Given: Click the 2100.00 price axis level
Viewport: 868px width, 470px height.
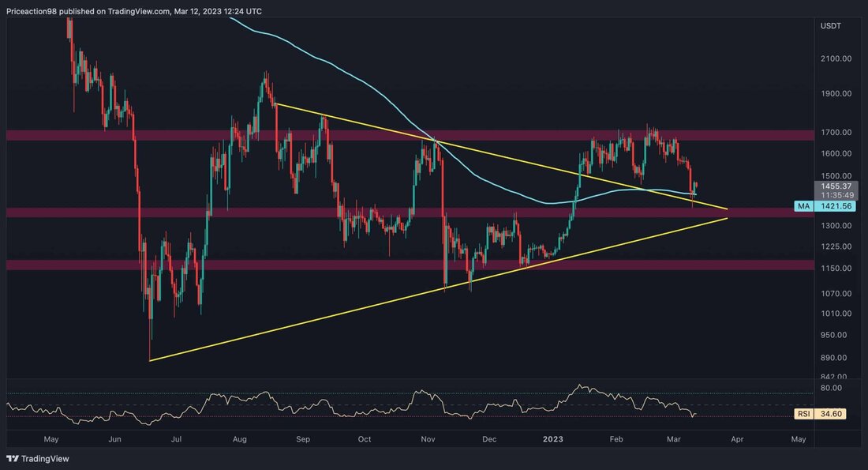Looking at the screenshot, I should coord(836,58).
